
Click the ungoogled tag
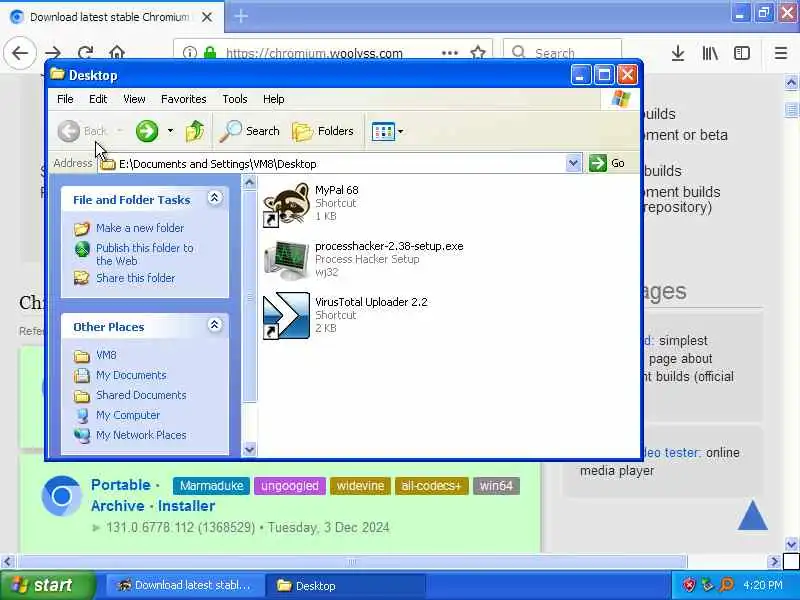(290, 486)
